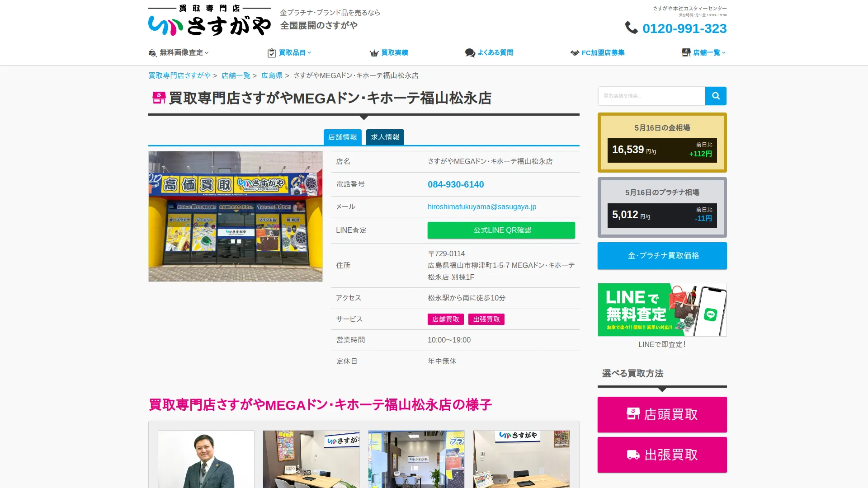Expand the 買取品目 dropdown chevron
Viewport: 868px width, 488px height.
tap(309, 53)
